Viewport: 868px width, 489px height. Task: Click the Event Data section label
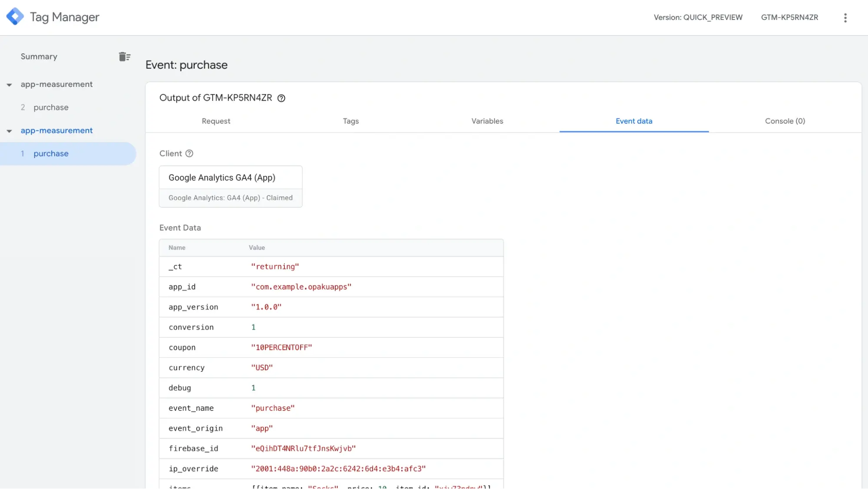tap(180, 228)
